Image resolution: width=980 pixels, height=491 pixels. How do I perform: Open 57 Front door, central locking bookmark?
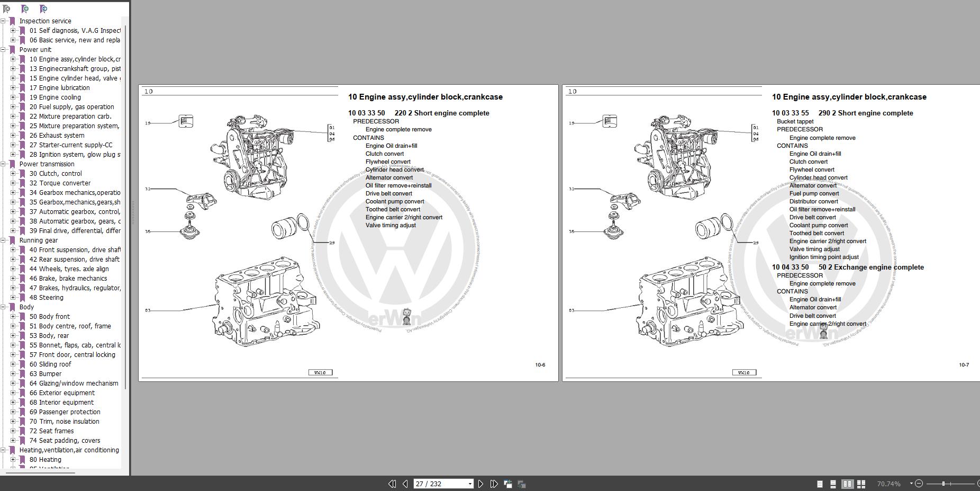tap(72, 355)
